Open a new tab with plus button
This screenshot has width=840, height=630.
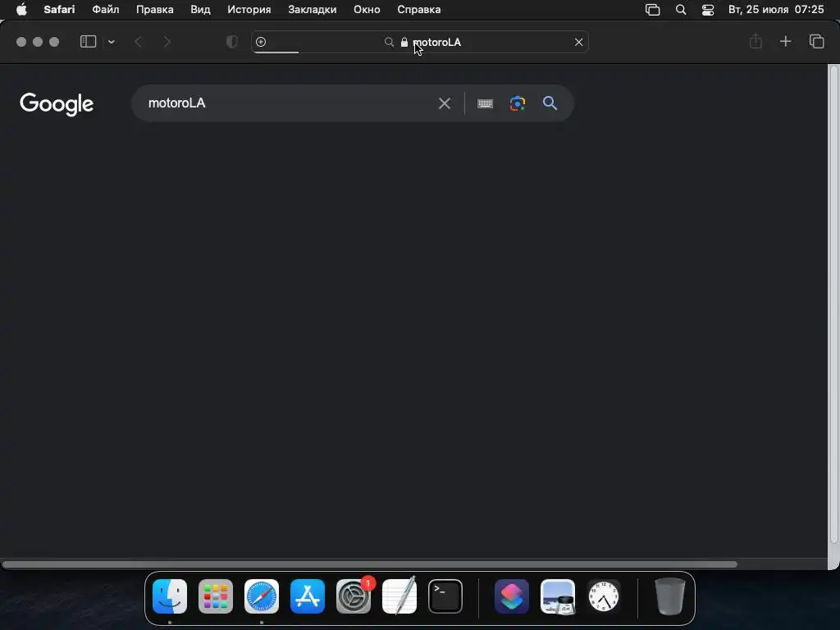tap(785, 41)
